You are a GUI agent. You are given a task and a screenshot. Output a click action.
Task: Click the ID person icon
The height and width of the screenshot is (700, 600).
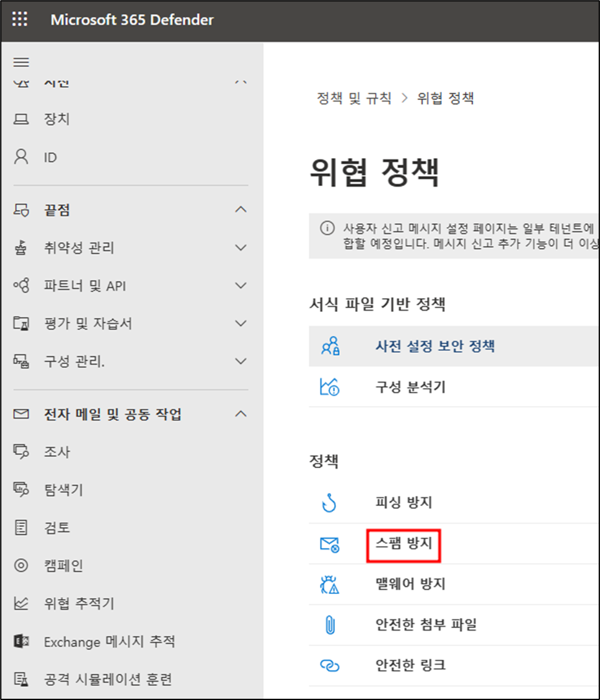(21, 157)
